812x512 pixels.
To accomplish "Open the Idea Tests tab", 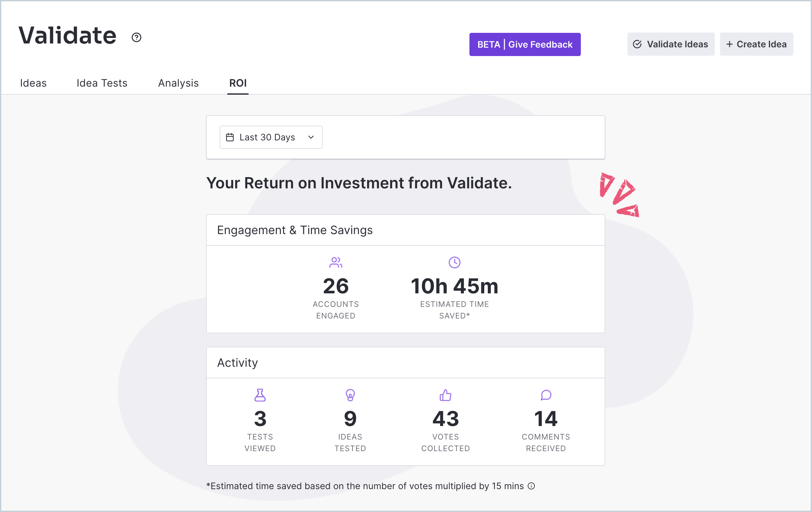I will pos(102,83).
